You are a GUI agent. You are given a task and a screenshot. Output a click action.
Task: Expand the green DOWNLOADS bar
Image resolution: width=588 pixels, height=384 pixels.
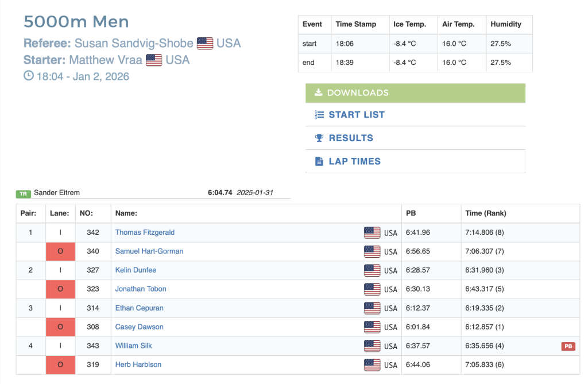coord(415,93)
